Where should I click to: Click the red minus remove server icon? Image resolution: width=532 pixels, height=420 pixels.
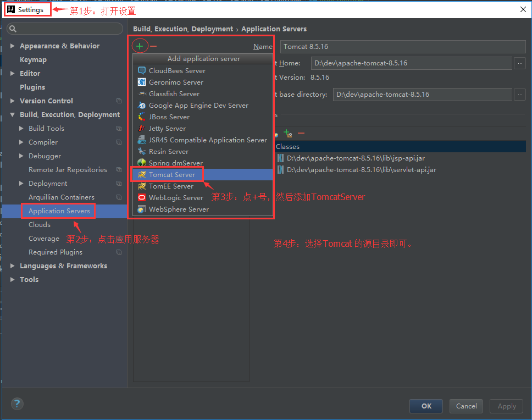click(153, 46)
